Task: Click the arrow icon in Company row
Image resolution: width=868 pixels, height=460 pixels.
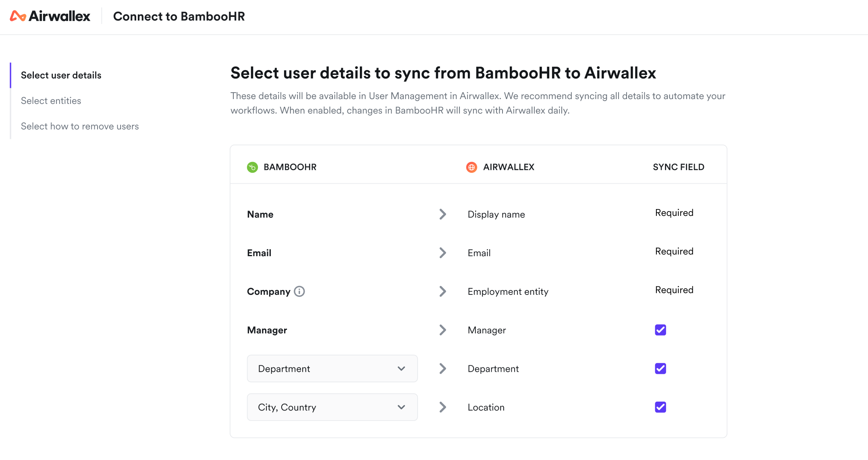Action: click(x=442, y=292)
